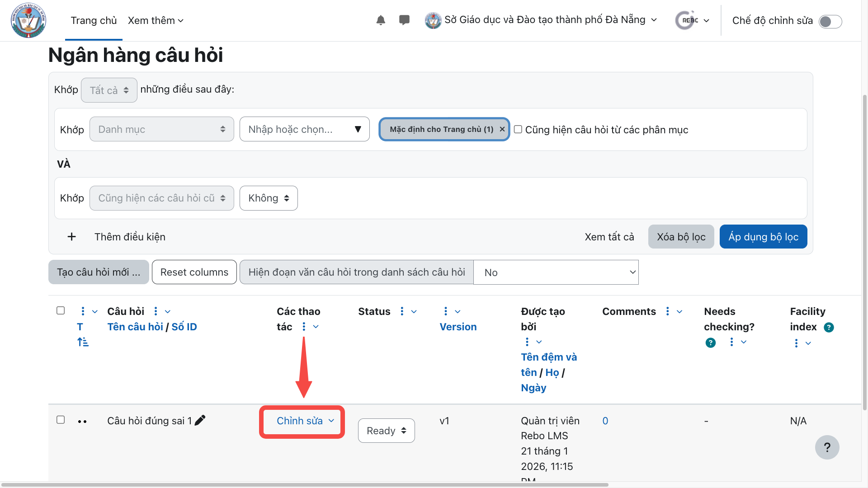Sort by T question type link
Viewport: 868px width, 488px height.
(80, 327)
